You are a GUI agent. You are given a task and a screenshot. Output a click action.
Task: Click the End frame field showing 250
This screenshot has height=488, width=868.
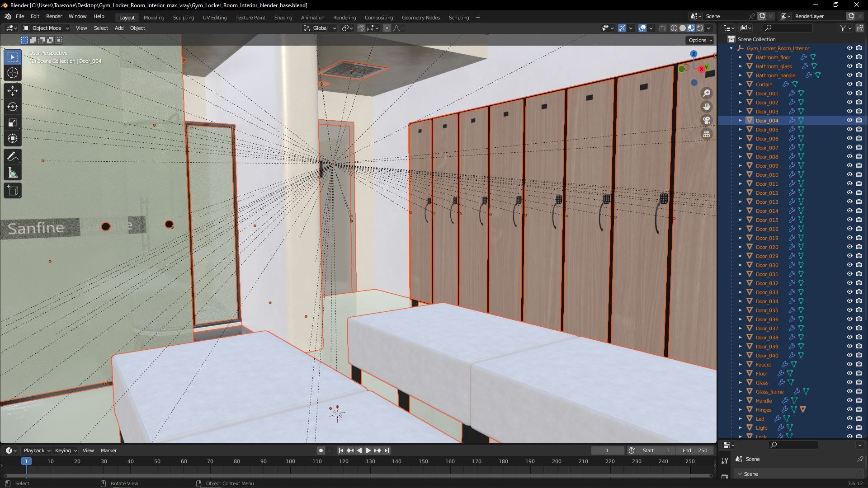coord(696,450)
